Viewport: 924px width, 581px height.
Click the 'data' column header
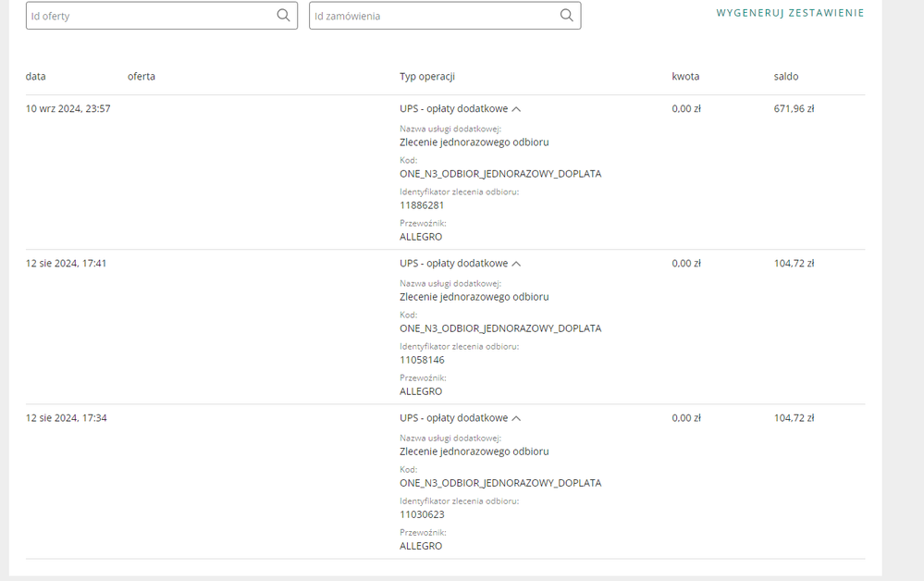[x=36, y=77]
